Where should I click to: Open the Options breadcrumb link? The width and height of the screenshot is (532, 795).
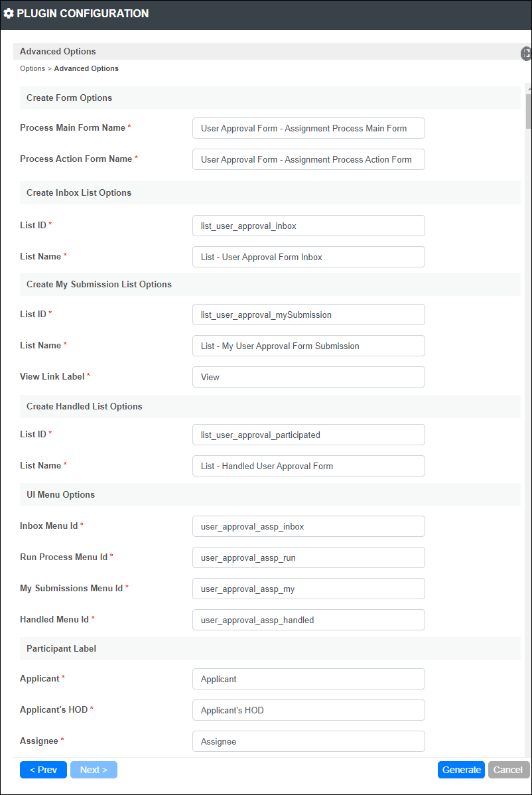33,68
